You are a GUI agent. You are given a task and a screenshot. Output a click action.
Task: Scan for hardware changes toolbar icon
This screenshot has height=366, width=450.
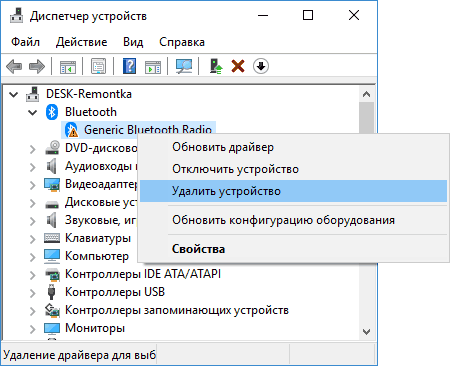pos(184,66)
